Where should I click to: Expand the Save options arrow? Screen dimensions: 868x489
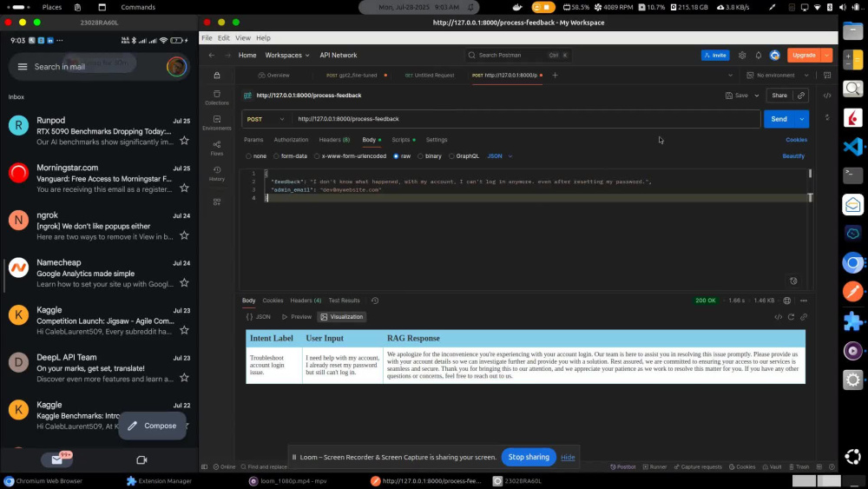[757, 96]
